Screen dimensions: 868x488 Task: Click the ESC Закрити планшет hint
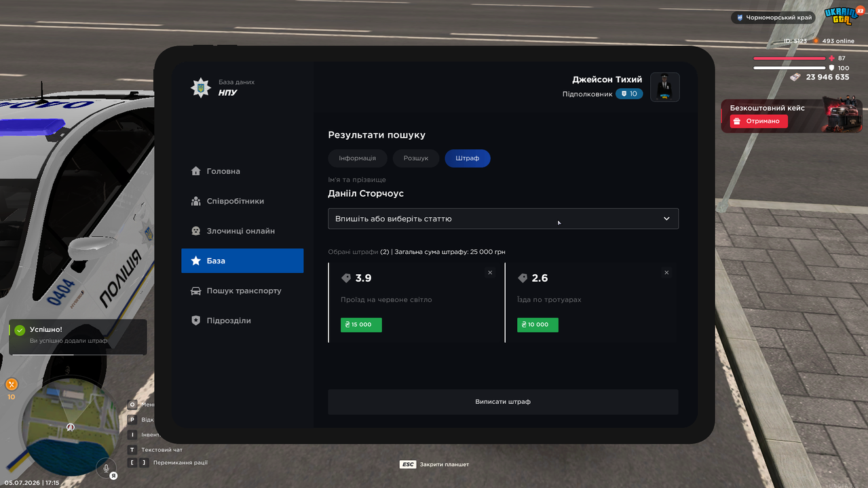(434, 464)
